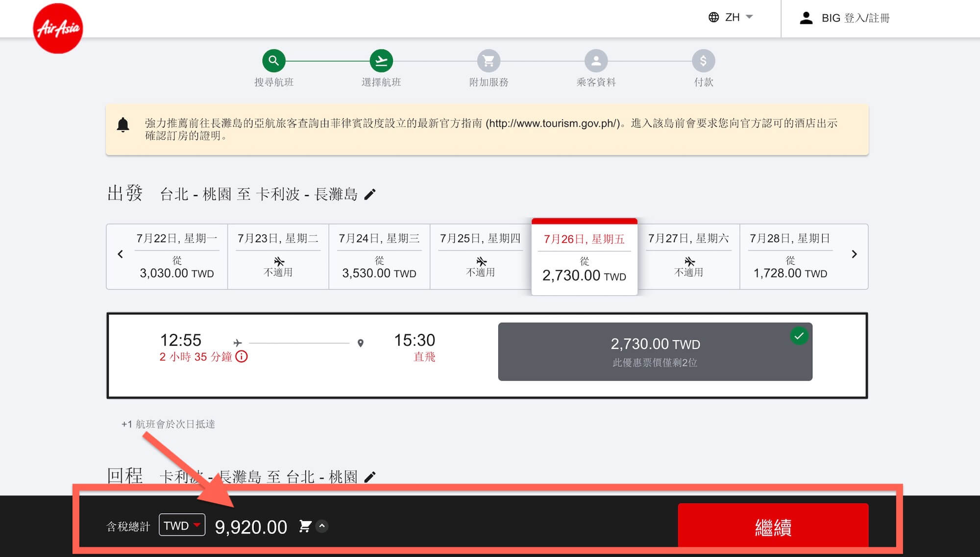The image size is (980, 557).
Task: Click the passenger details person step icon
Action: [596, 61]
